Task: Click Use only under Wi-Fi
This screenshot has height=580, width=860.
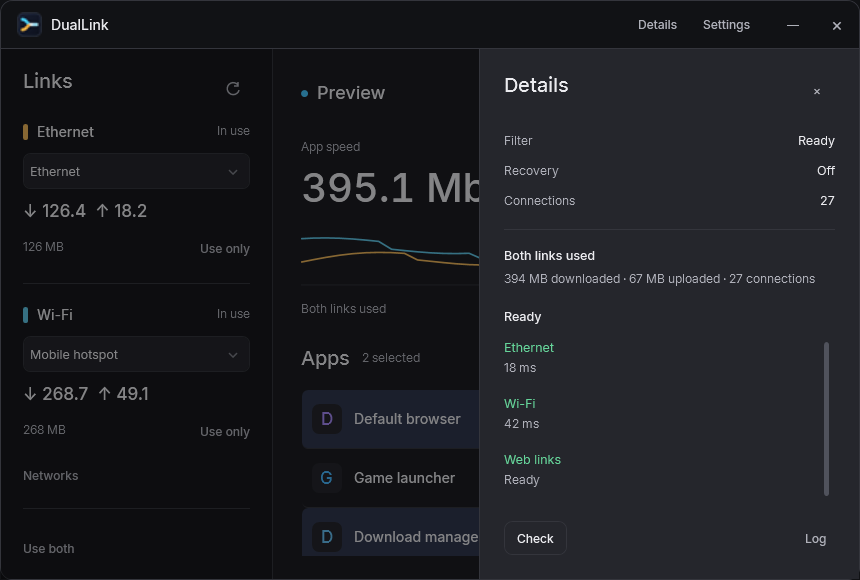Action: point(225,432)
